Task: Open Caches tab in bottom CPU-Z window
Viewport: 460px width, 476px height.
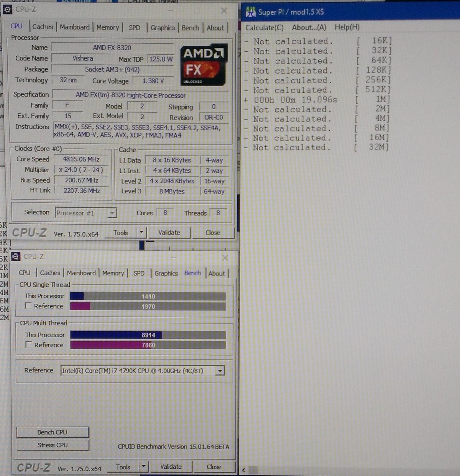Action: [50, 273]
